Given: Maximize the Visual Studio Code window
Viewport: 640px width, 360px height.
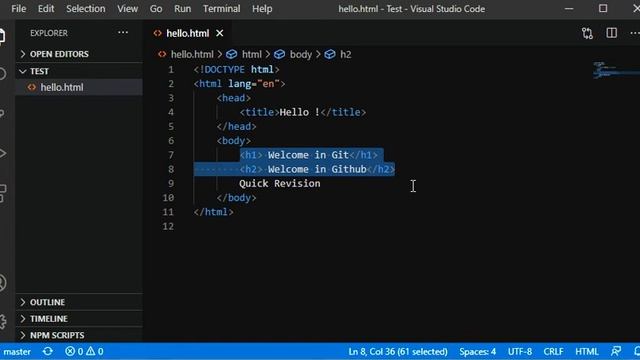Looking at the screenshot, I should coord(603,9).
